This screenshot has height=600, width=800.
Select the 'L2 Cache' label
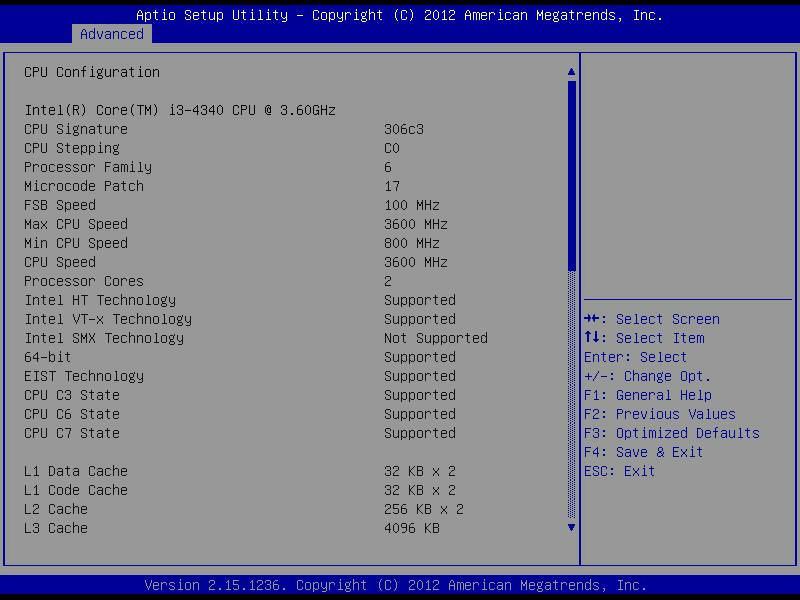pos(56,509)
